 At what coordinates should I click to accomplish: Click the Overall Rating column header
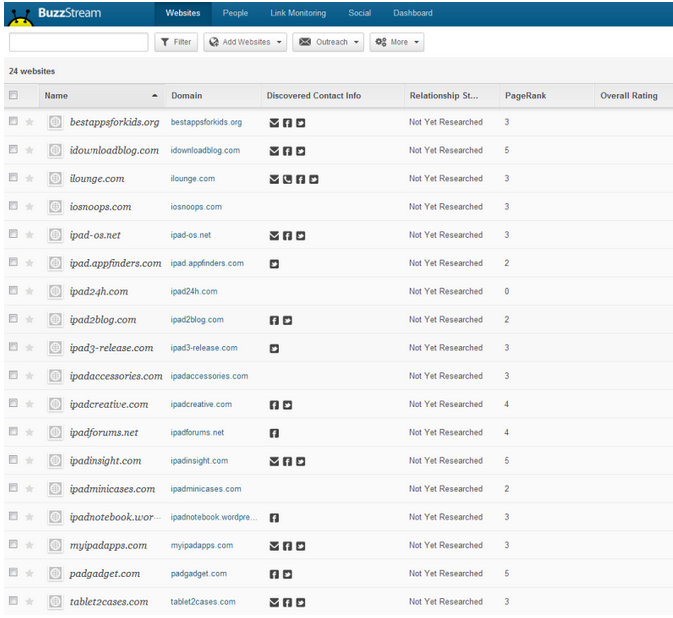coord(634,96)
